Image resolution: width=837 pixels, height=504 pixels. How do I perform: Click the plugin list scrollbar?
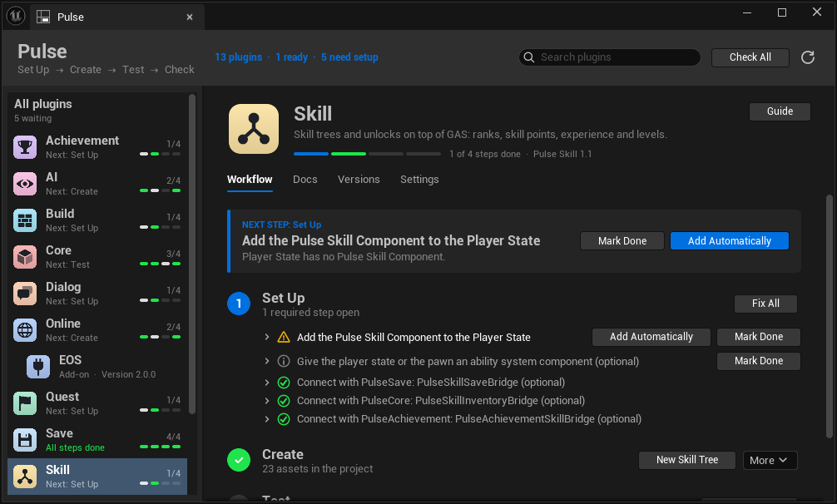pyautogui.click(x=192, y=254)
